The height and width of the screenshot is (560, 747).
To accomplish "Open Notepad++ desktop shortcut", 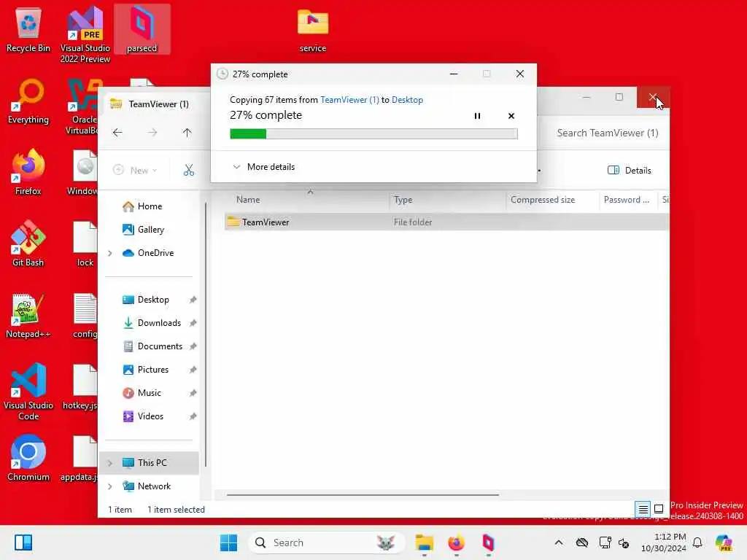I will tap(28, 315).
